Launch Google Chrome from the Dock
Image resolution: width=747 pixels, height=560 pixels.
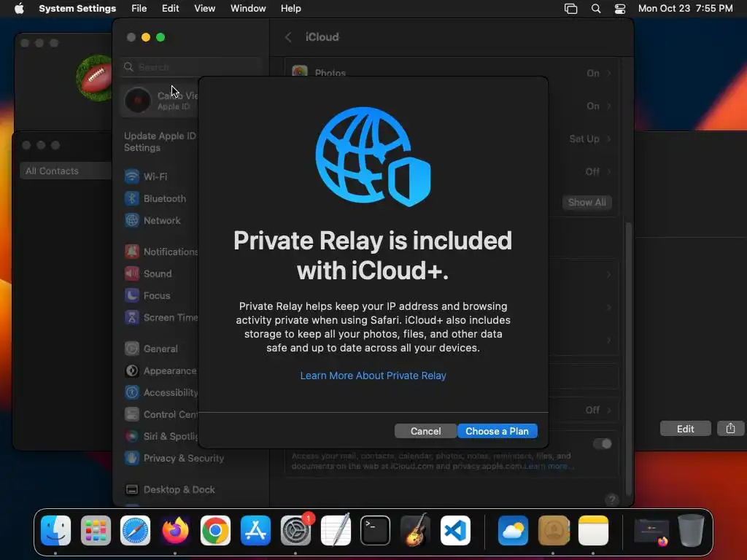[x=215, y=530]
